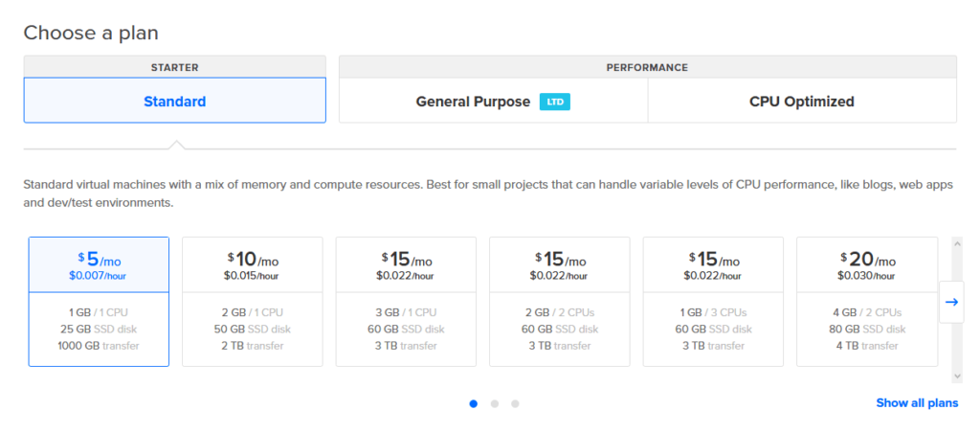This screenshot has width=980, height=433.
Task: Select the $15/mo 2 GB / 2 CPUs plan
Action: (559, 301)
